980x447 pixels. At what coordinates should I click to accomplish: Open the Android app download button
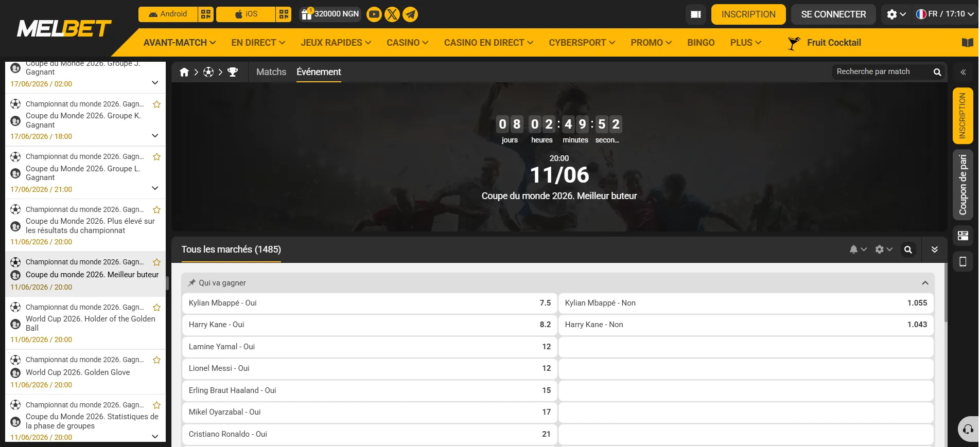[168, 14]
